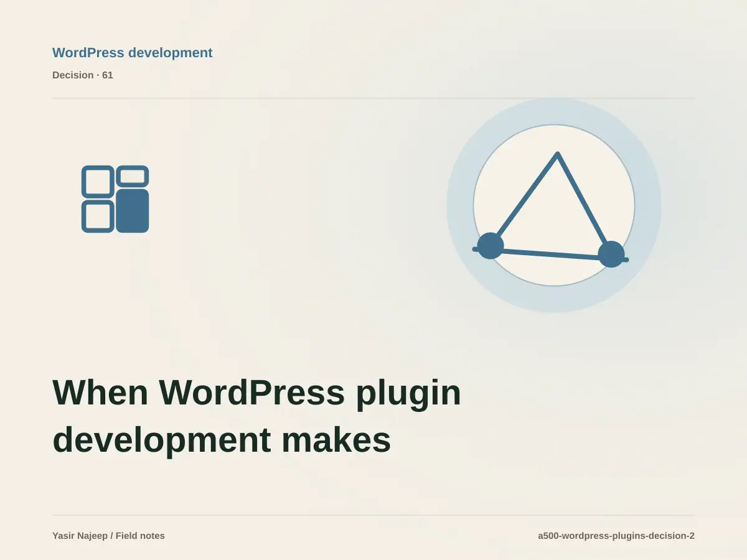The height and width of the screenshot is (560, 747).
Task: Click the title 'When WordPress plugin development makes'
Action: point(256,416)
